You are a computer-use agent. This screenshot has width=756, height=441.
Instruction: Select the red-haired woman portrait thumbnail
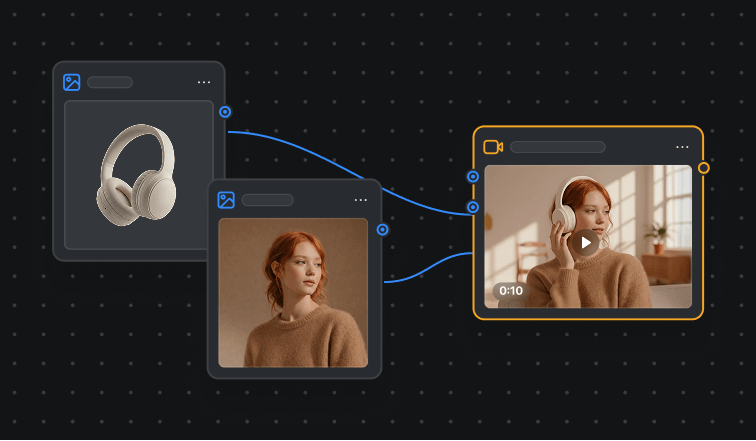pos(293,292)
